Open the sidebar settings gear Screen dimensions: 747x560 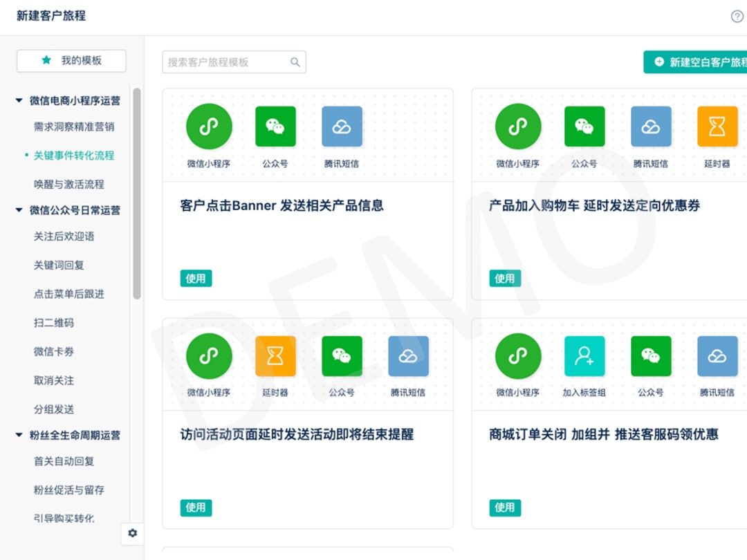pos(133,533)
